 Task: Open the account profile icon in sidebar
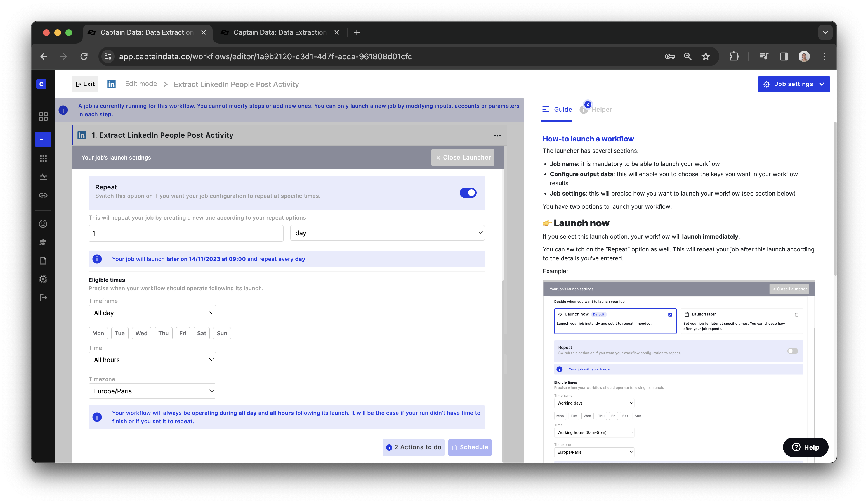(x=43, y=224)
